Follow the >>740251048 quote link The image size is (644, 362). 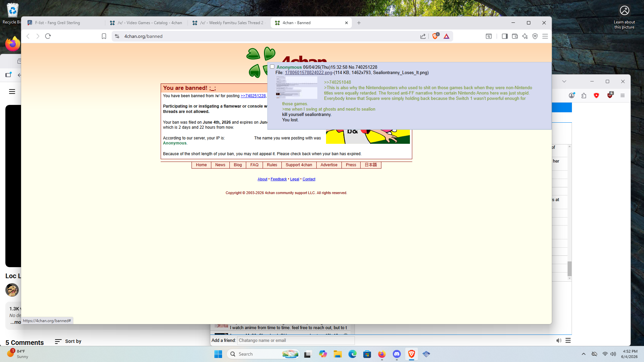point(337,82)
